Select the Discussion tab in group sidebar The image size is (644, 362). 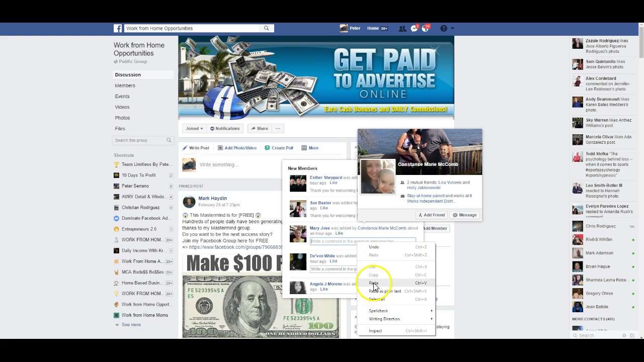pyautogui.click(x=128, y=75)
